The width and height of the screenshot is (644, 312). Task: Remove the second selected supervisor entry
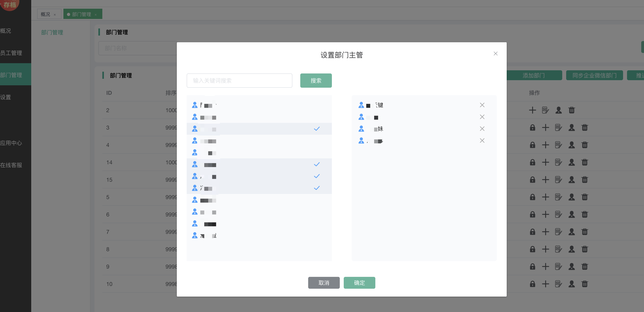(x=482, y=117)
